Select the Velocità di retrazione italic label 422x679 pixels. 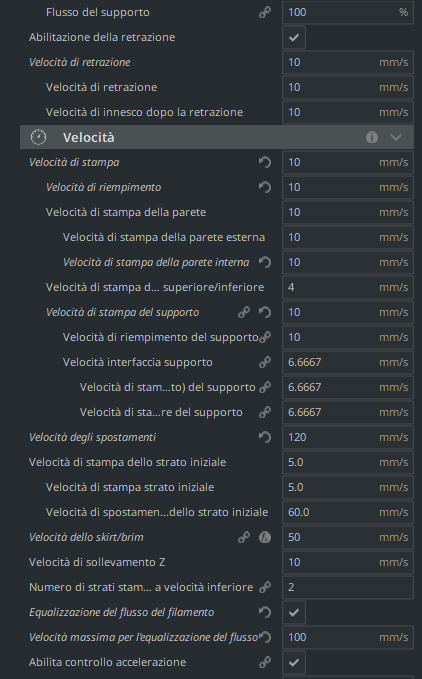click(x=80, y=62)
